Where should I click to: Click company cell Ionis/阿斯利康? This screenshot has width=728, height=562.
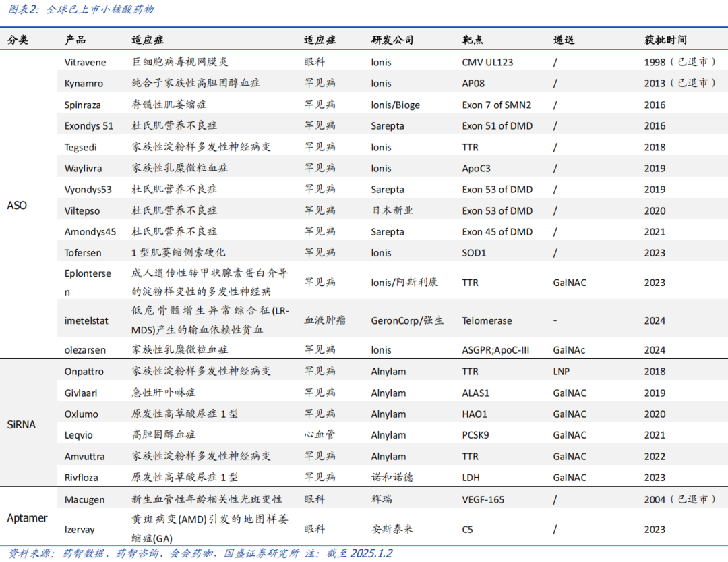coord(404,282)
